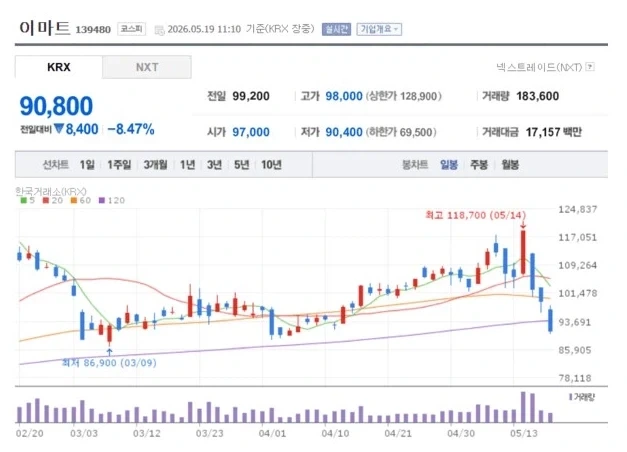Click the tall red candlestick under 최고
Screen dimensions: 627x452
coord(523,252)
